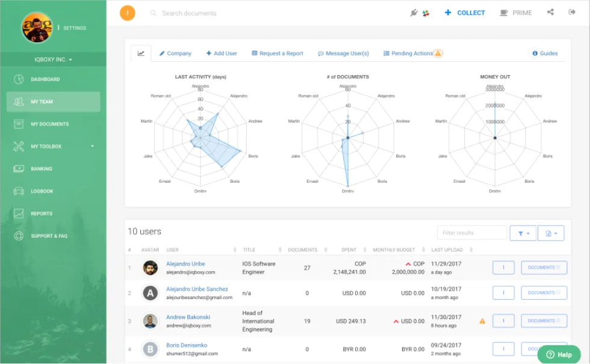
Task: Click the warning triangle on Andrew Bakonski's row
Action: (x=482, y=321)
